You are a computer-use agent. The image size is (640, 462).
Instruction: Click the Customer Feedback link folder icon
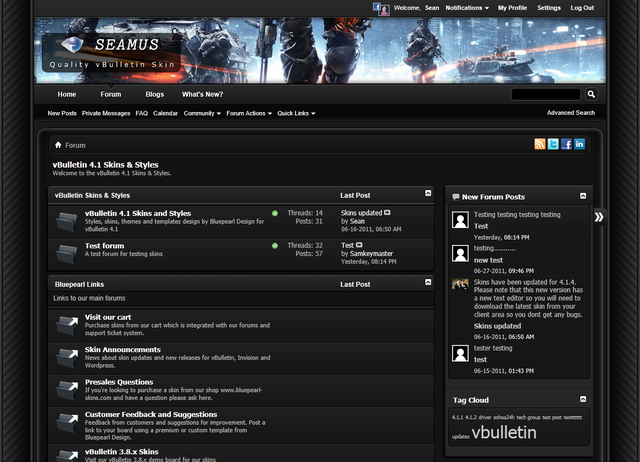click(67, 422)
